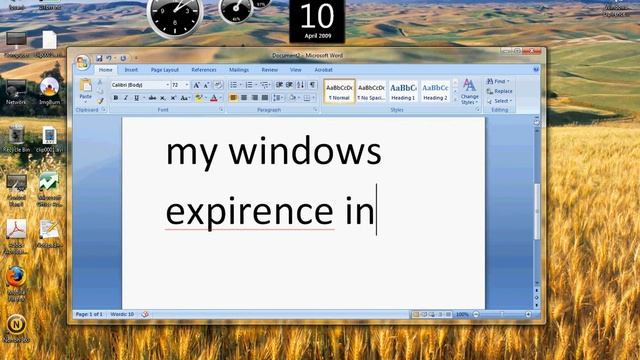
Task: Apply superscript formatting
Action: pos(173,98)
